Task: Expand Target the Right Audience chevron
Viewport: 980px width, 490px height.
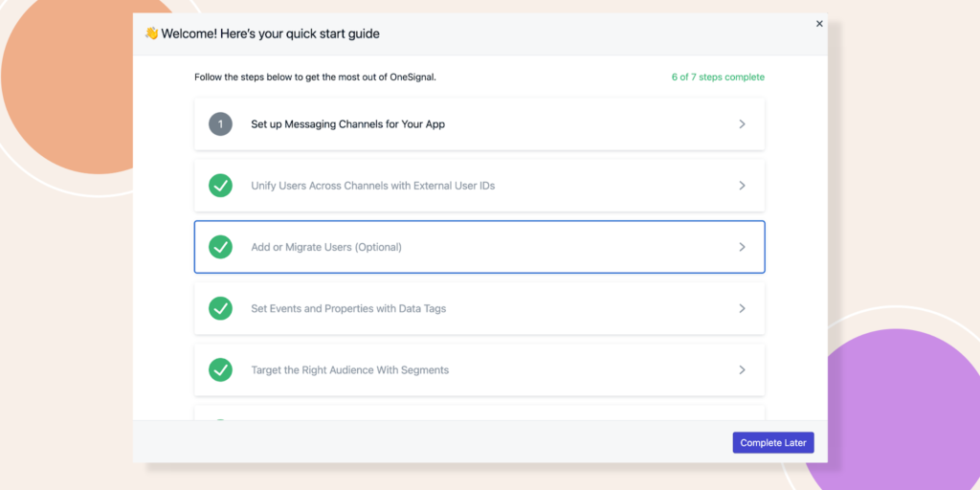Action: (742, 369)
